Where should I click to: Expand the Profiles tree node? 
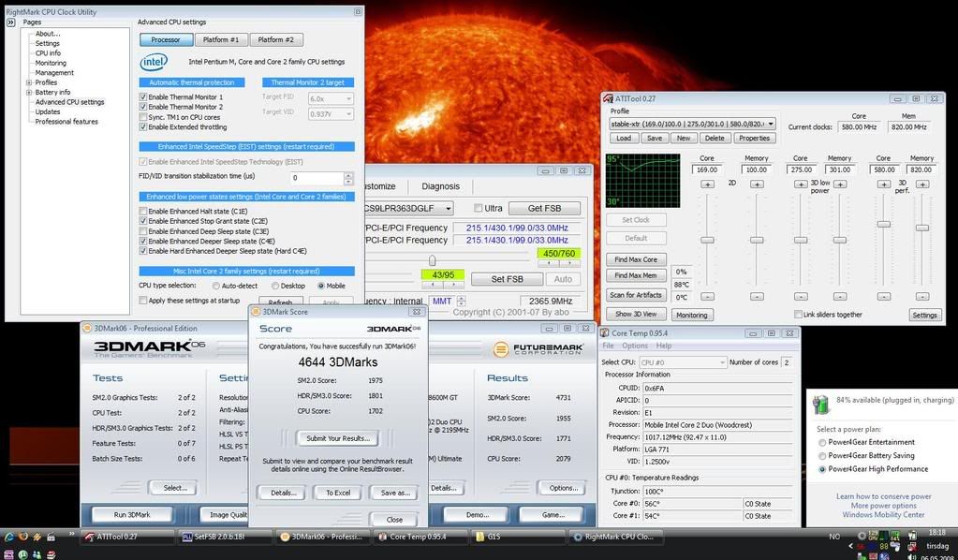coord(28,82)
